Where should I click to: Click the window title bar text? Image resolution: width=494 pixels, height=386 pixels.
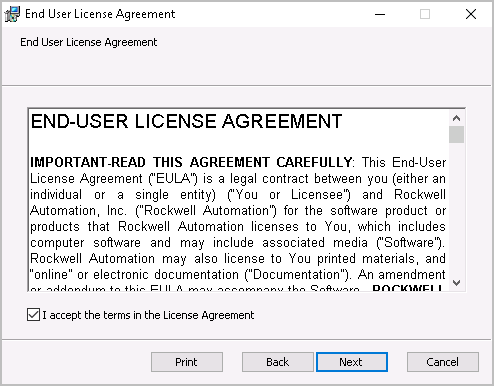click(100, 14)
